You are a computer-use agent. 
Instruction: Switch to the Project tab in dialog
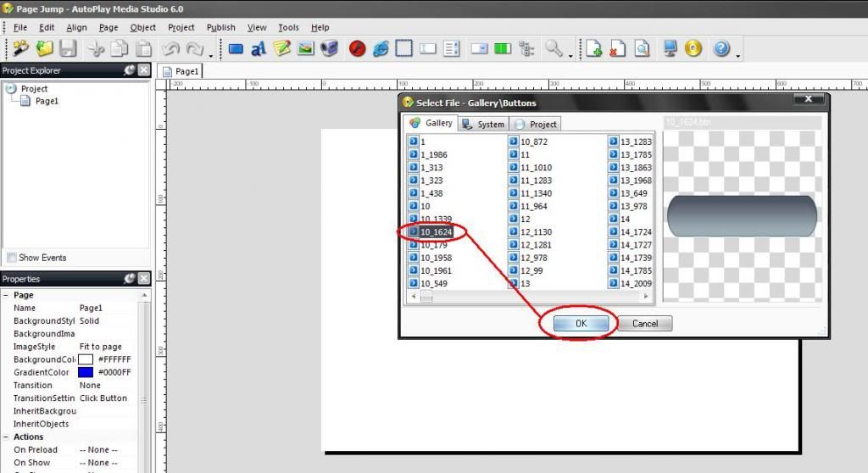tap(536, 124)
